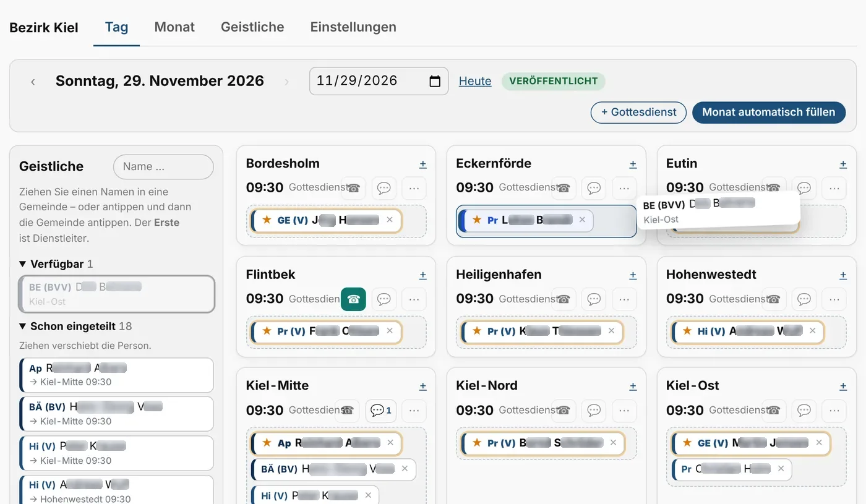866x504 pixels.
Task: Open comments in Kiel-Ost card
Action: (x=804, y=411)
